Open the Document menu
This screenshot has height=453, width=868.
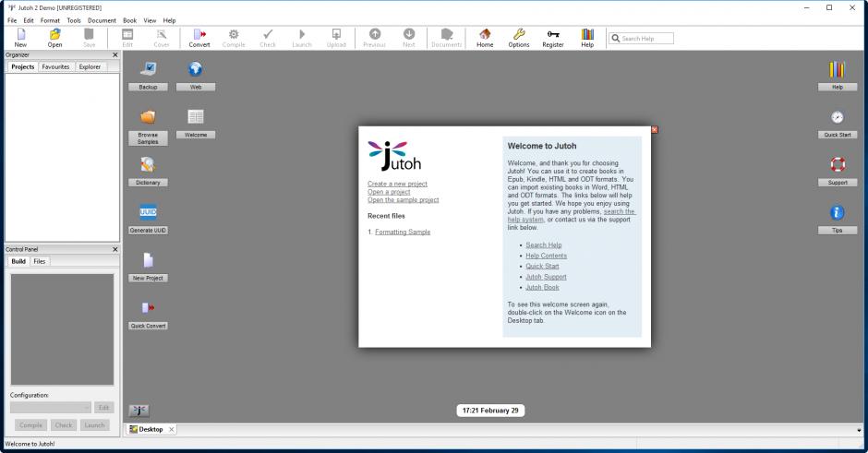(102, 20)
